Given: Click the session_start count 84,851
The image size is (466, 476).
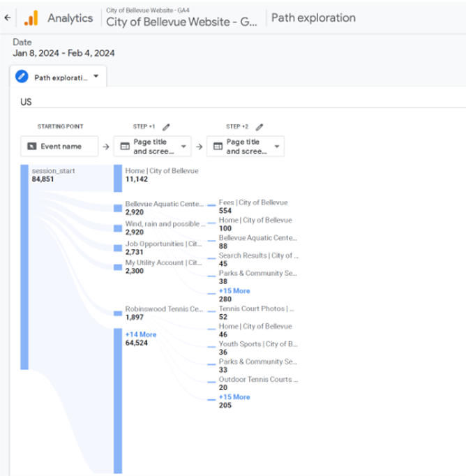Looking at the screenshot, I should click(43, 179).
